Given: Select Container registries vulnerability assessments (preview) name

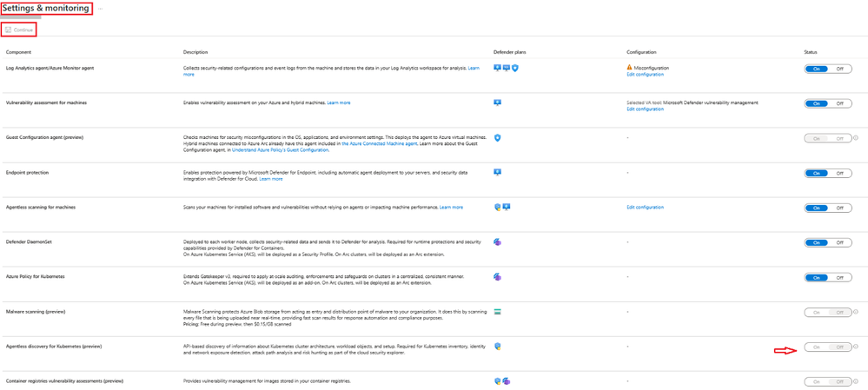Looking at the screenshot, I should click(64, 381).
